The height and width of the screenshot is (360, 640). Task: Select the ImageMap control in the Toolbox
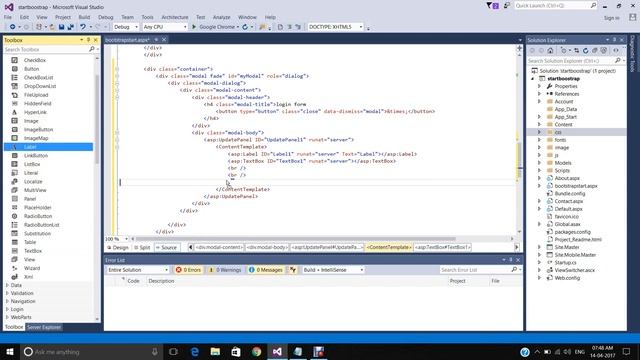[36, 138]
